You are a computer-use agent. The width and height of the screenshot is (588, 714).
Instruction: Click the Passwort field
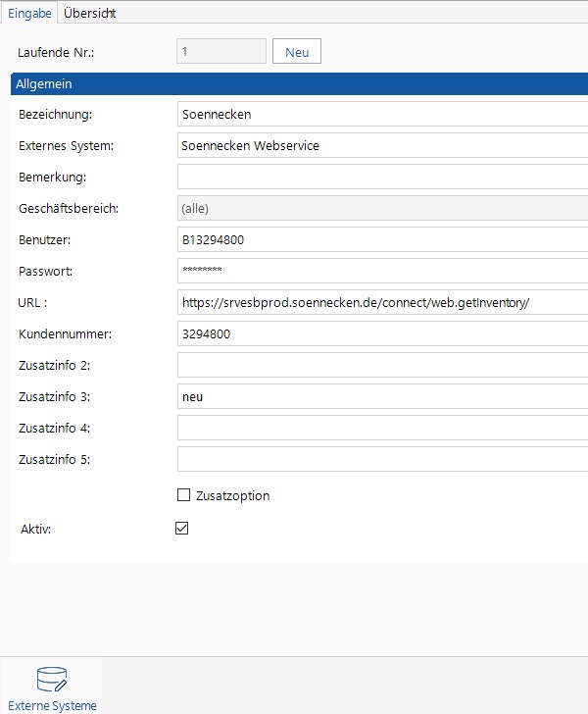point(382,271)
